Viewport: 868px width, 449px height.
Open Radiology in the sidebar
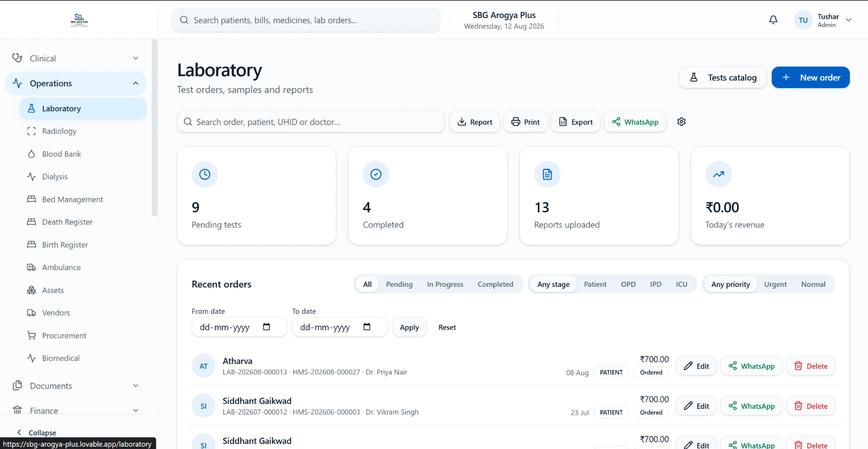coord(83,131)
